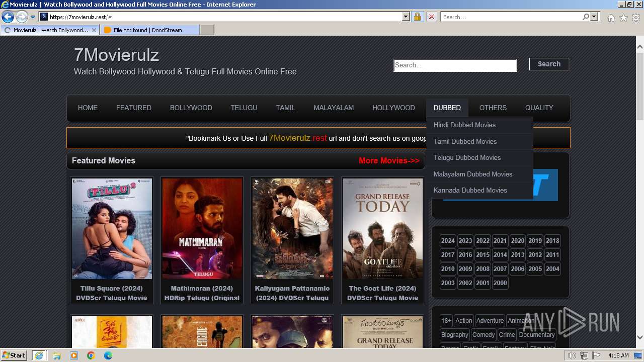The image size is (644, 362).
Task: Open the QUALITY menu item
Action: coord(539,108)
